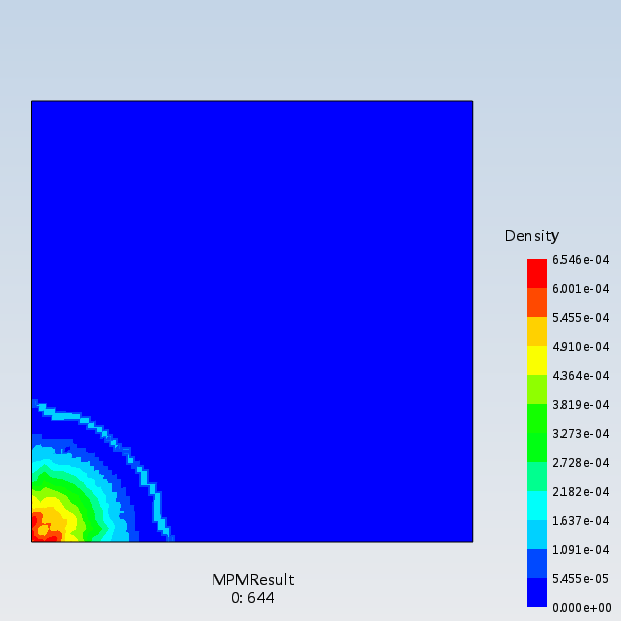Click the Density legend title

coord(531,236)
